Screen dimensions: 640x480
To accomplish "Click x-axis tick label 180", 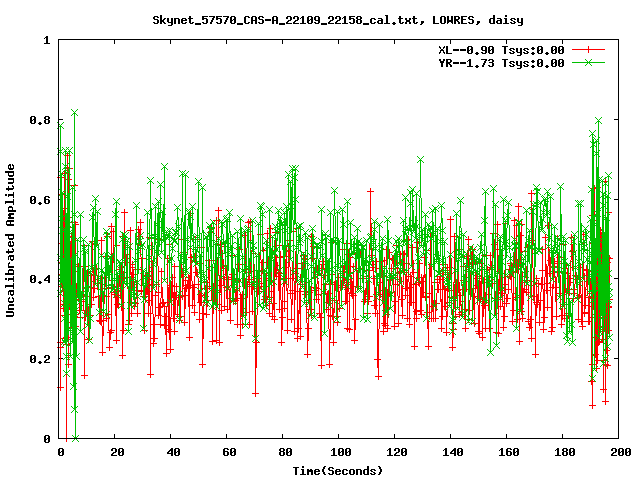I will (x=564, y=452).
